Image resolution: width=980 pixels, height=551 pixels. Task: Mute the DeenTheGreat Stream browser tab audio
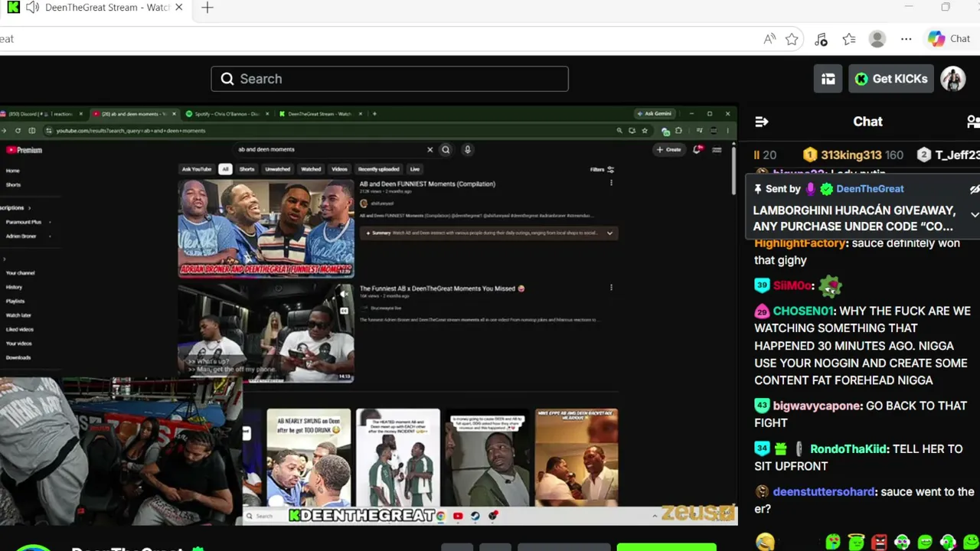[x=32, y=8]
